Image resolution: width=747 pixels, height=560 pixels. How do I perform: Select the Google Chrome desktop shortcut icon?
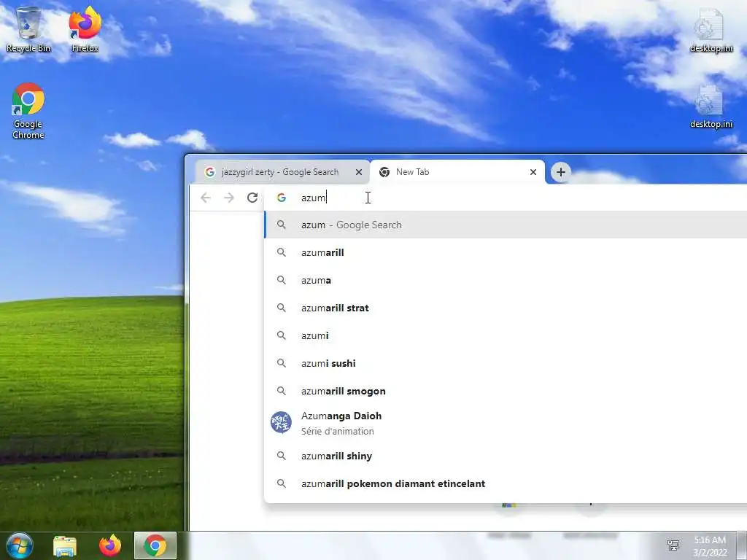point(28,111)
